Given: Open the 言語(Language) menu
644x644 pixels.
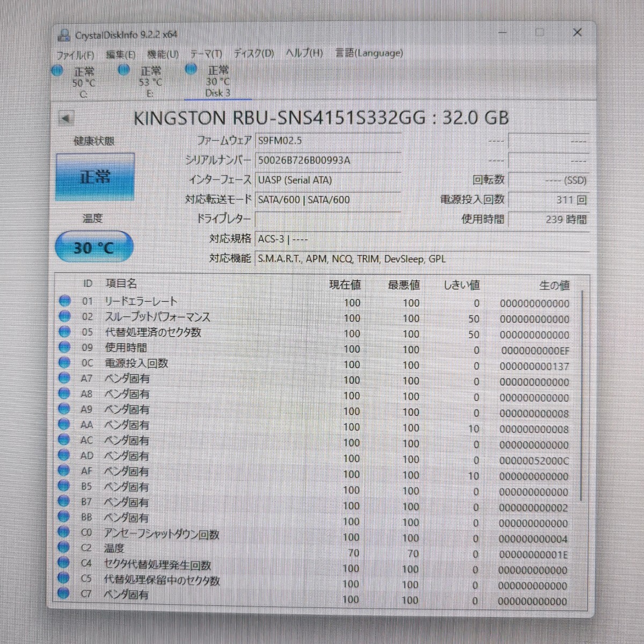Looking at the screenshot, I should click(x=369, y=53).
